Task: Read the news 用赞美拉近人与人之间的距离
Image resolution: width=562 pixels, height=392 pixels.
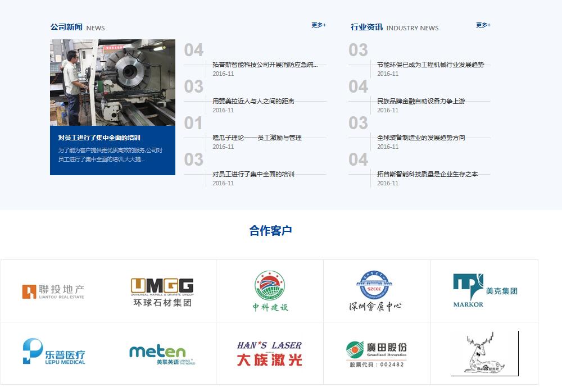Action: coord(253,101)
